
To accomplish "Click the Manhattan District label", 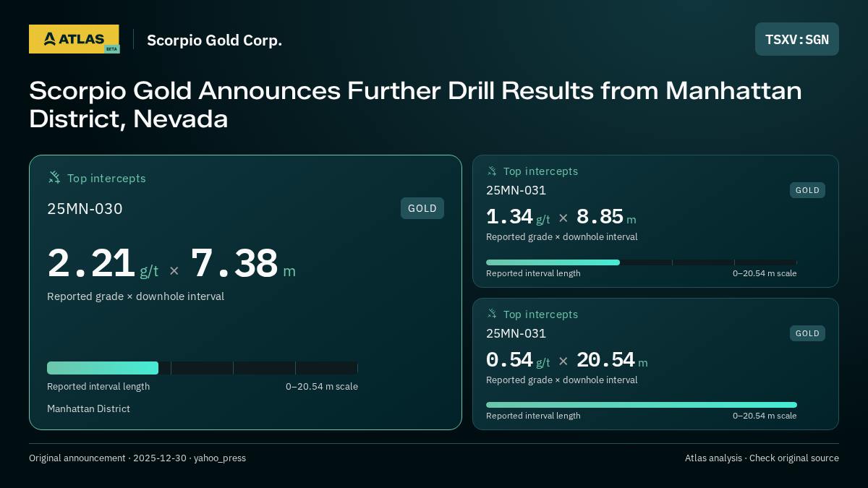I will tap(88, 408).
